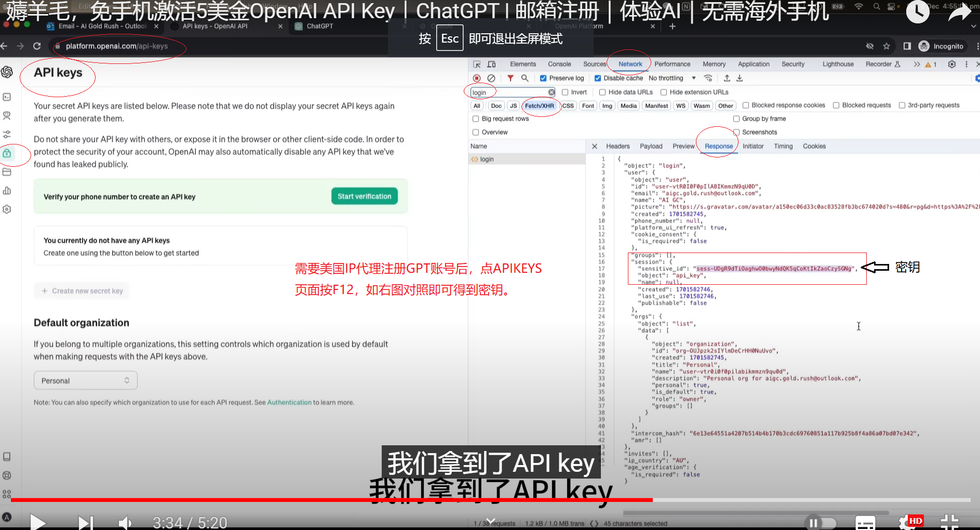Expand the more DevTools tabs chevron
The width and height of the screenshot is (980, 530).
click(x=917, y=64)
